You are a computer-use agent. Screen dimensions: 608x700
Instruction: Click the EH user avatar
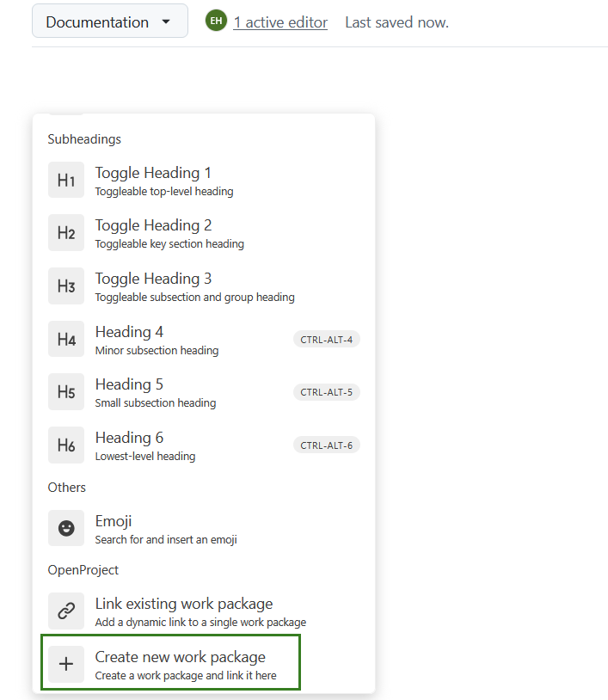(216, 21)
